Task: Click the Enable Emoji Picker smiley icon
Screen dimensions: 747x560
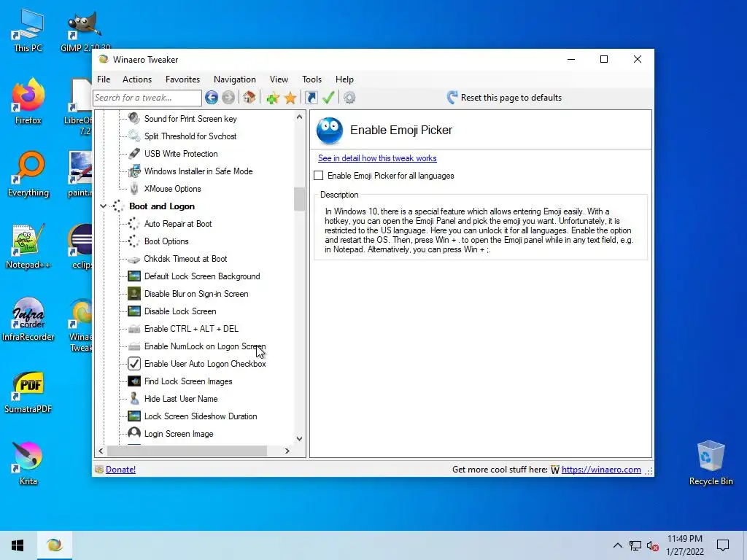Action: (329, 131)
